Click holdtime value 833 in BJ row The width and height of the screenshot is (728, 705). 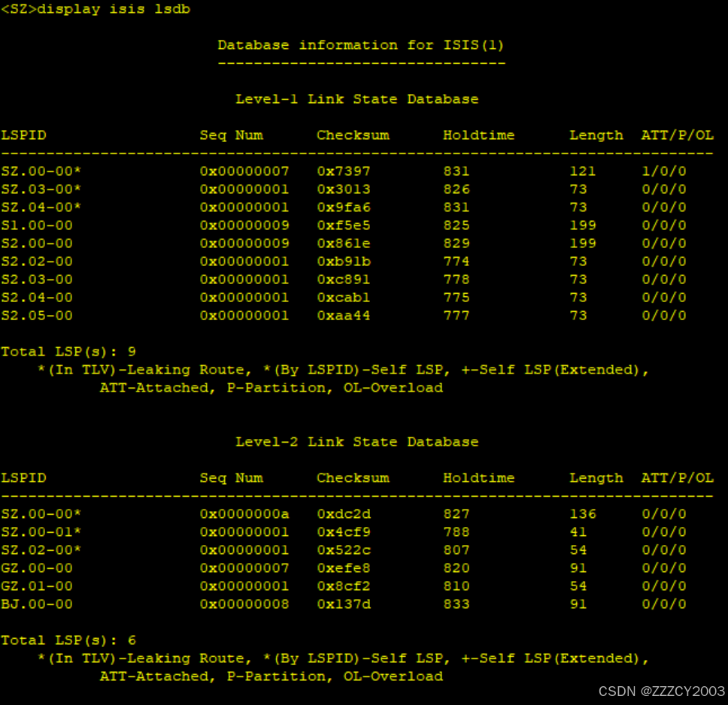(x=456, y=604)
